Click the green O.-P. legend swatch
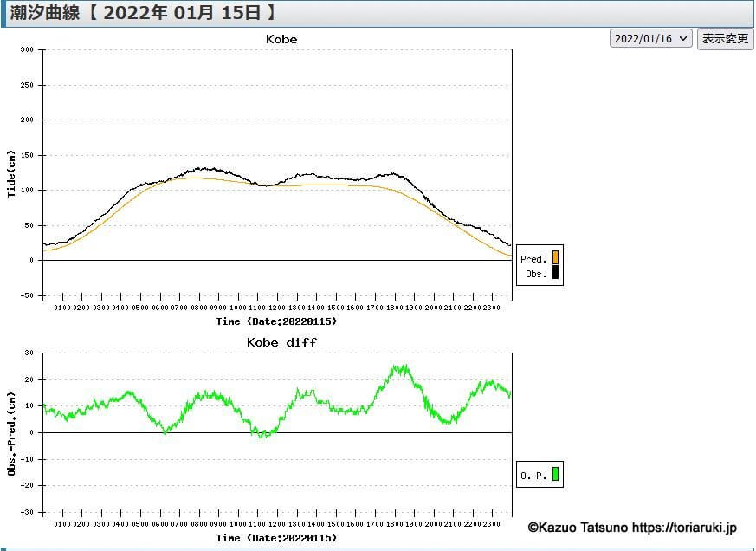 click(555, 474)
